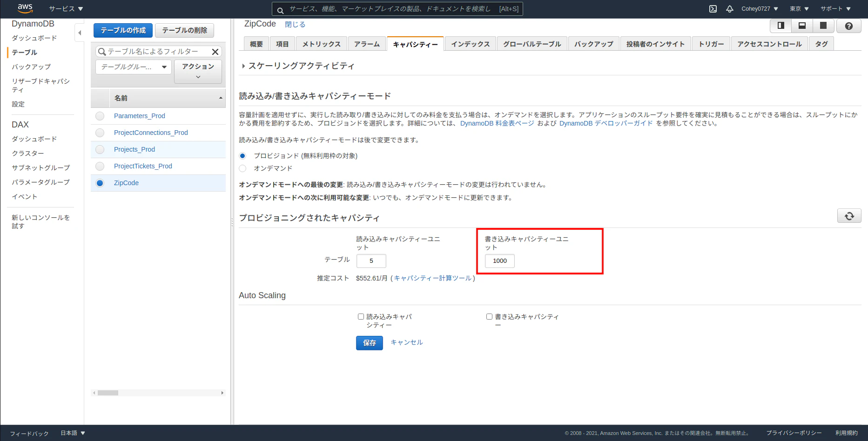Click the キャンセル link
Viewport: 868px width, 441px height.
tap(407, 342)
